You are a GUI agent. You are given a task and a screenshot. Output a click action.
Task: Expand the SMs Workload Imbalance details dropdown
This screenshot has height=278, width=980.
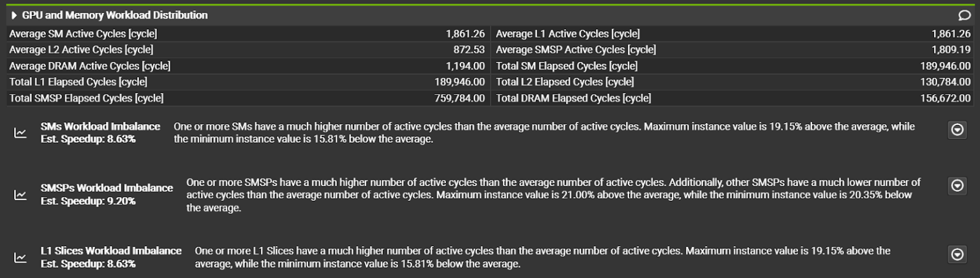[957, 130]
